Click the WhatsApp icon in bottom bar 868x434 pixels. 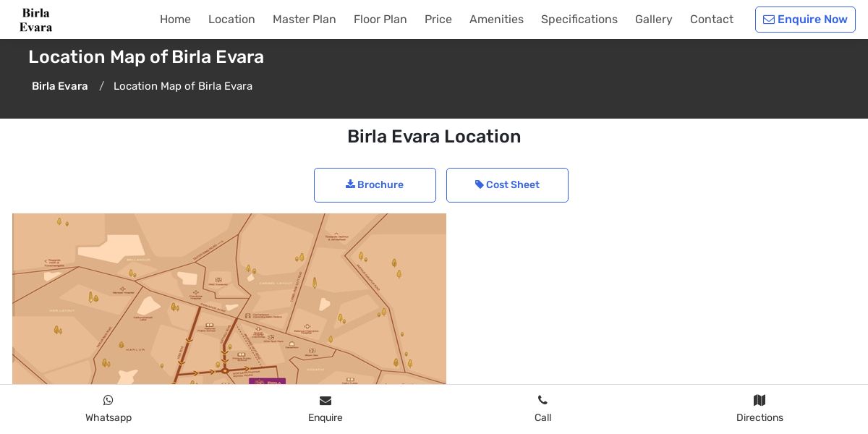point(109,400)
